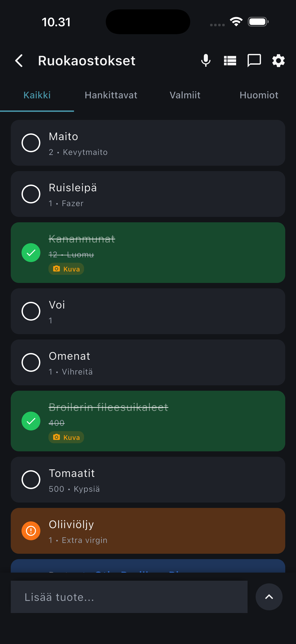Image resolution: width=296 pixels, height=644 pixels.
Task: Tick the circle next to Voi
Action: click(x=31, y=311)
